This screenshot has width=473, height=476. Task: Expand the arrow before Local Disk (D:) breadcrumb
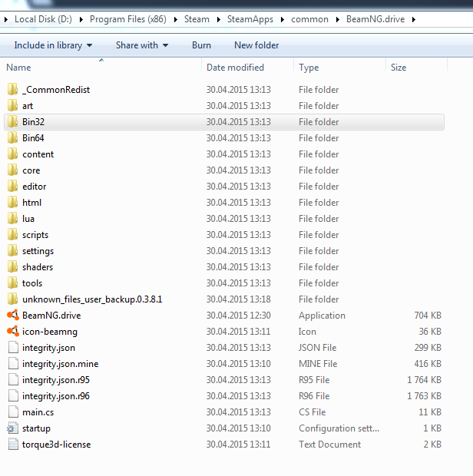[x=6, y=19]
